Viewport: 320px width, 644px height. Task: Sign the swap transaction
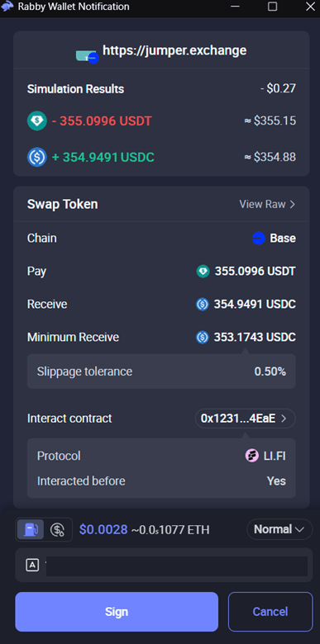(117, 612)
